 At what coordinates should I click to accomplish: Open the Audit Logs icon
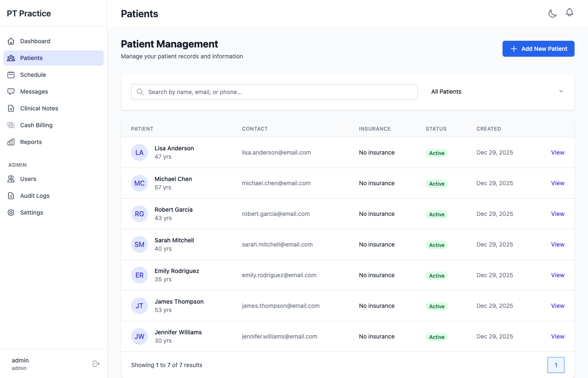(10, 196)
